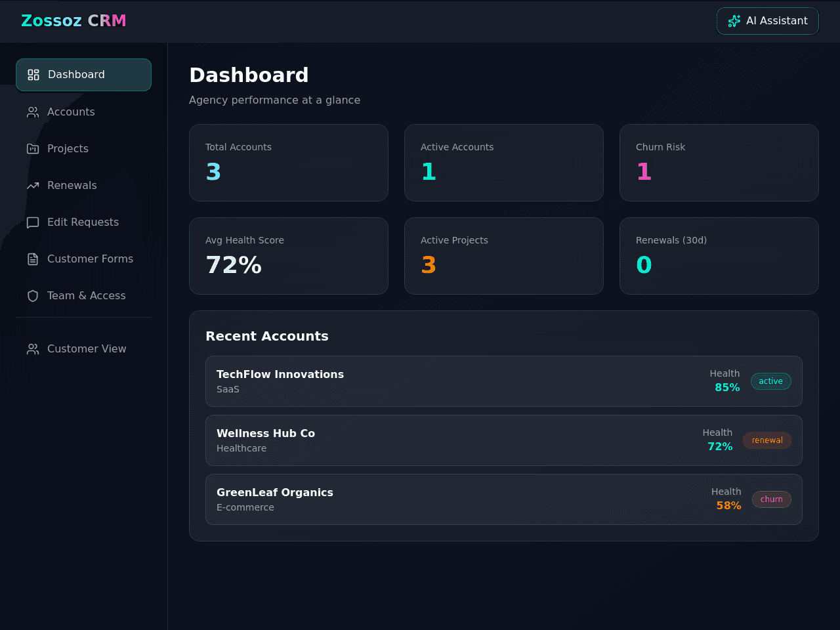The image size is (840, 630).
Task: Select the Renewals (30d) card
Action: (719, 256)
